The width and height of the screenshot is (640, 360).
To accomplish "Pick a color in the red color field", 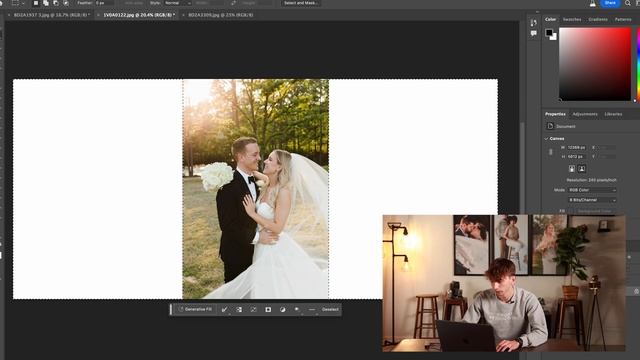I will coord(595,64).
